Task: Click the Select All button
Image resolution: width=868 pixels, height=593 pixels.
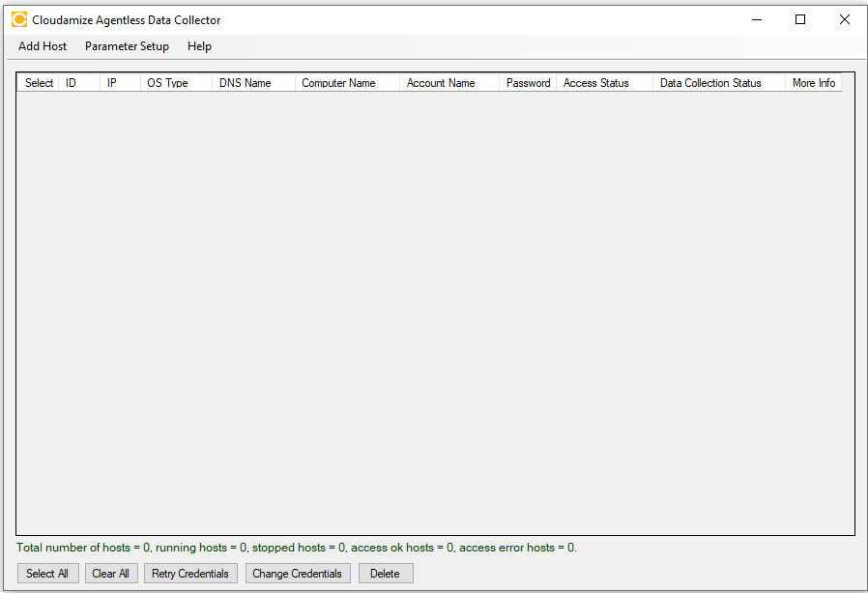Action: (x=47, y=574)
